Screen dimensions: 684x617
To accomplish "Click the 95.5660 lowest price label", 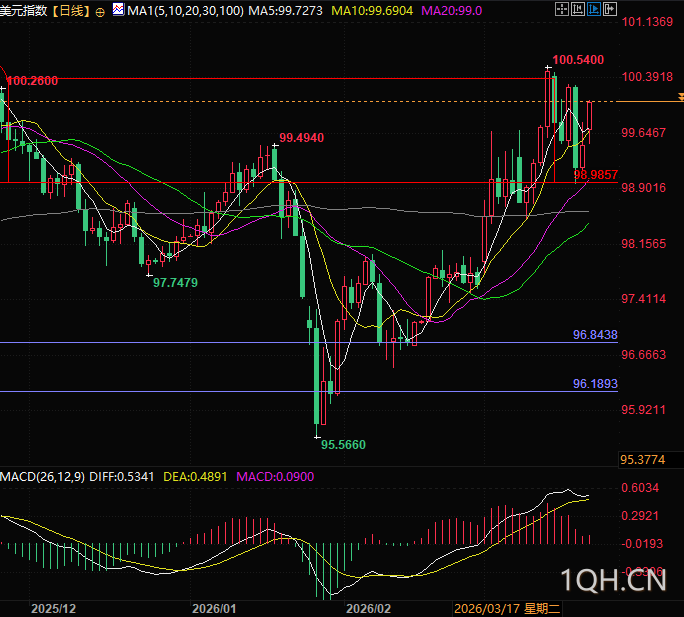I will (343, 445).
